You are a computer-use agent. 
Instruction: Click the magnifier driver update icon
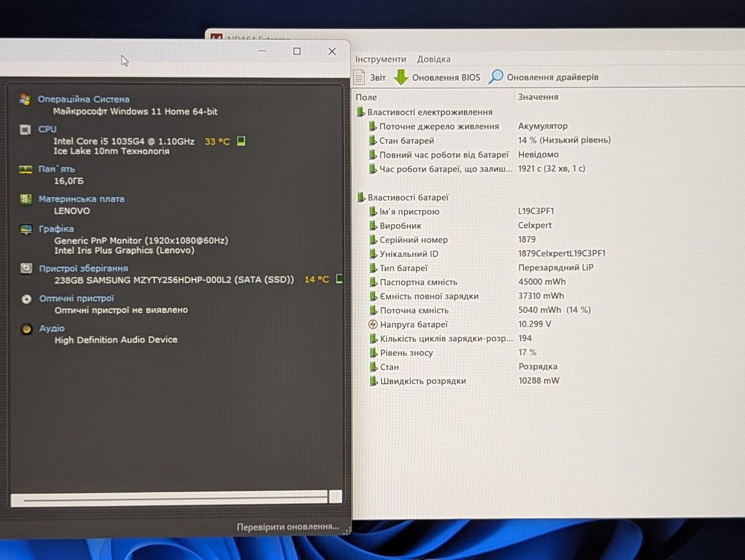496,77
